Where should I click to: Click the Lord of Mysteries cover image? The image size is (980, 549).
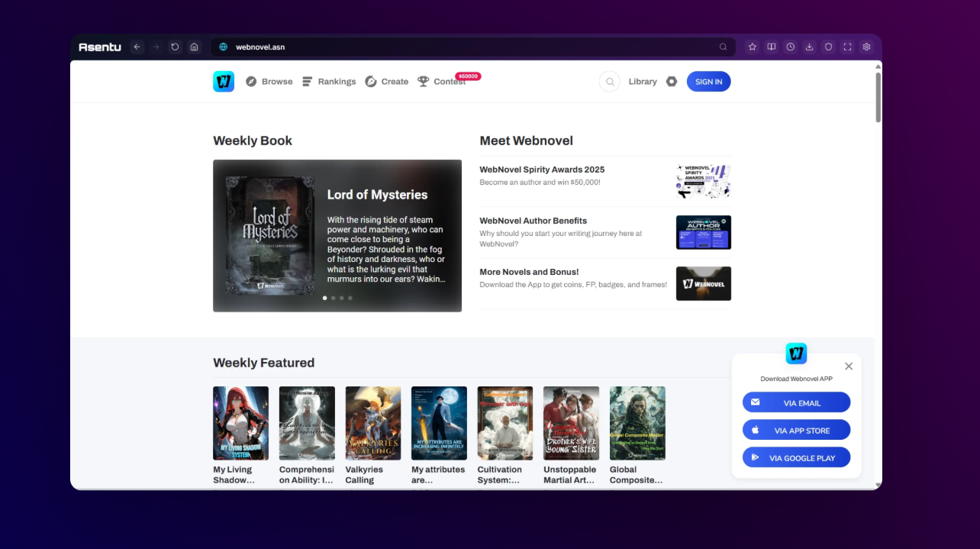point(269,236)
